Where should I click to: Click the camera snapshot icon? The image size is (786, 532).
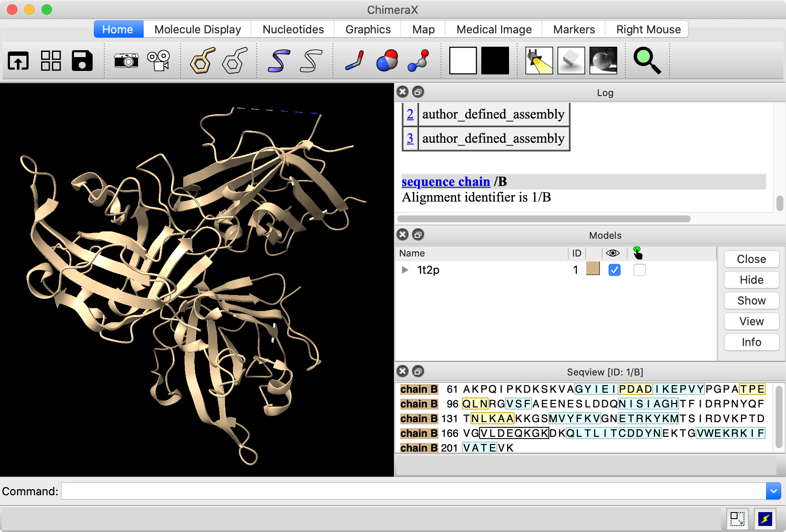point(126,61)
